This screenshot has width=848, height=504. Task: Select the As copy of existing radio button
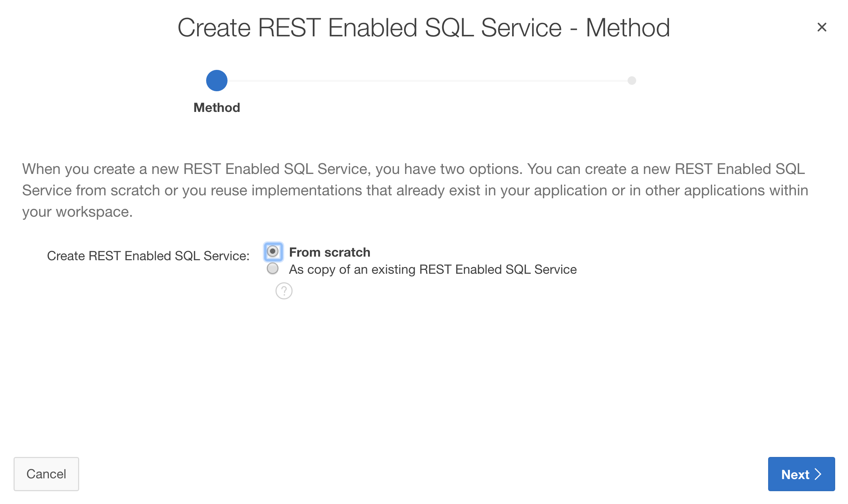pyautogui.click(x=273, y=268)
